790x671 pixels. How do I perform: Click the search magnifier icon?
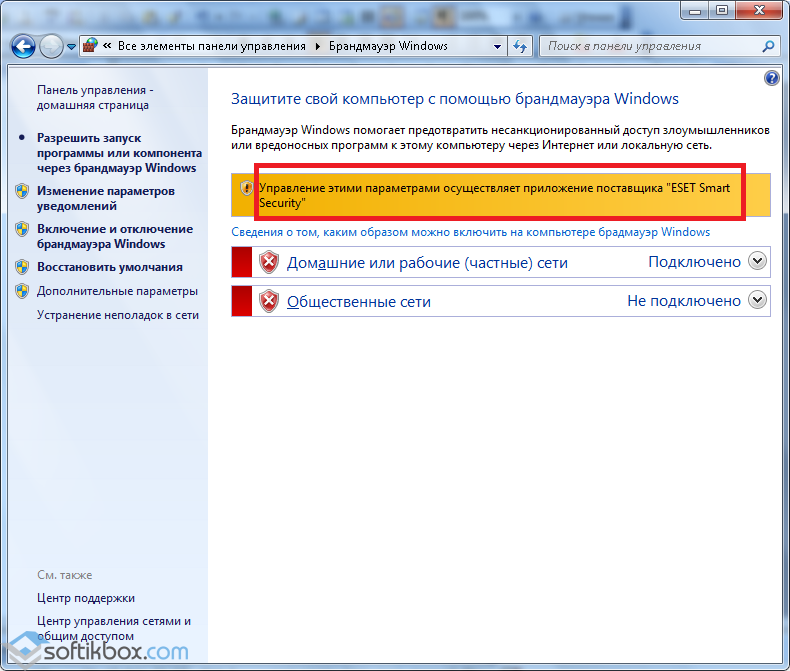(x=768, y=46)
